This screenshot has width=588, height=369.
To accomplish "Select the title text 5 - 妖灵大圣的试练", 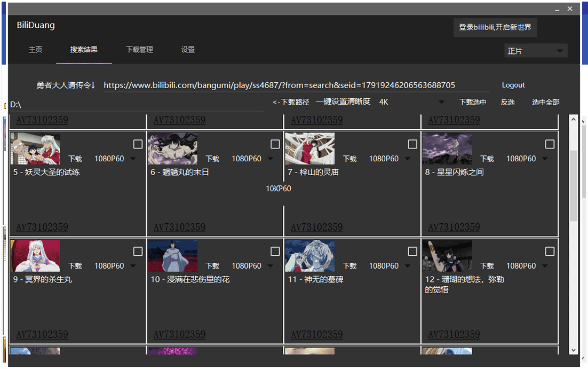I will tap(46, 172).
